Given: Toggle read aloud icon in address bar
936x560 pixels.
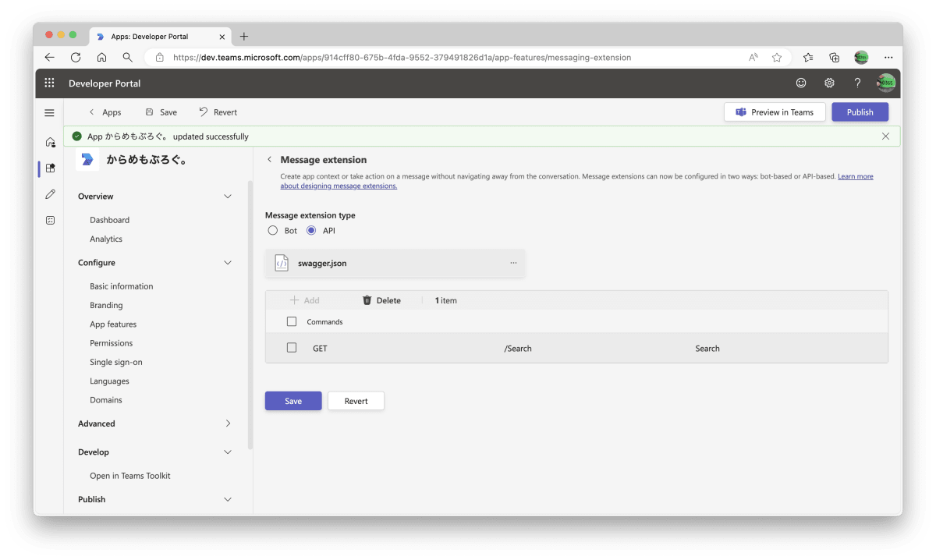Looking at the screenshot, I should click(x=753, y=57).
